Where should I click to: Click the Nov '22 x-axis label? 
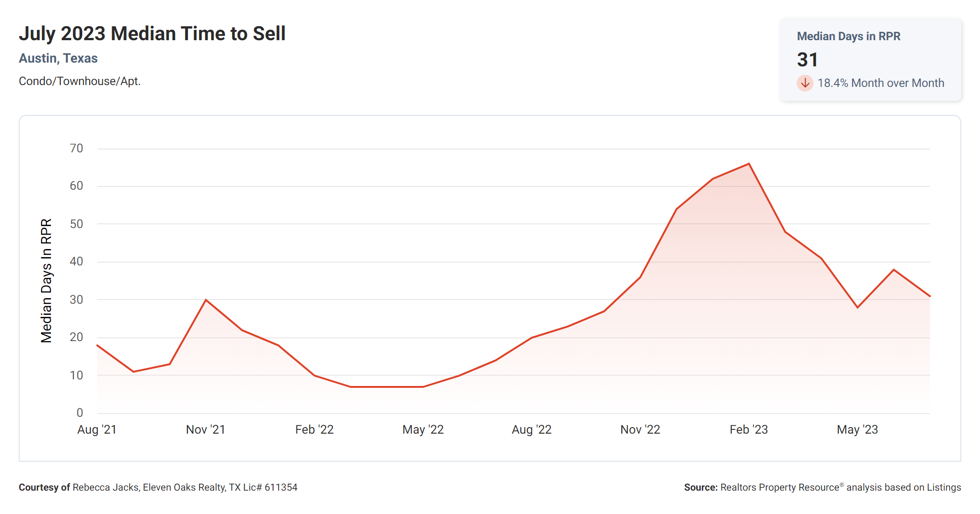(640, 429)
